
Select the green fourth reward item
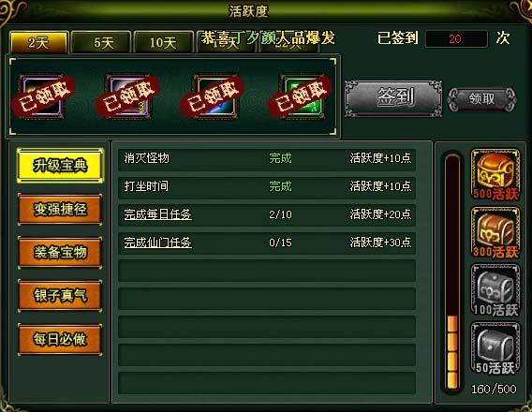point(302,97)
